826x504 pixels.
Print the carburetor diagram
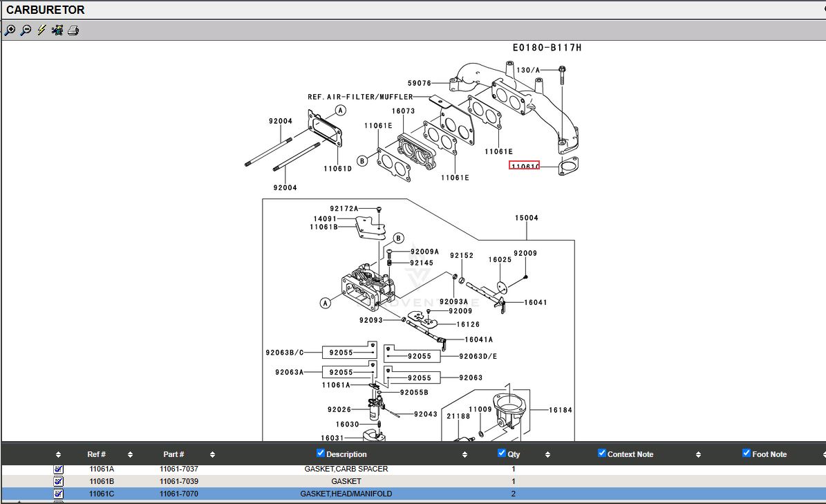pos(73,30)
